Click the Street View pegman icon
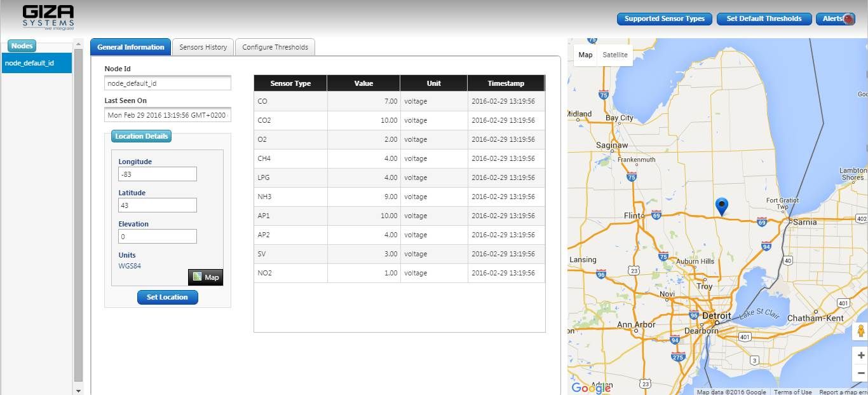 coord(861,331)
